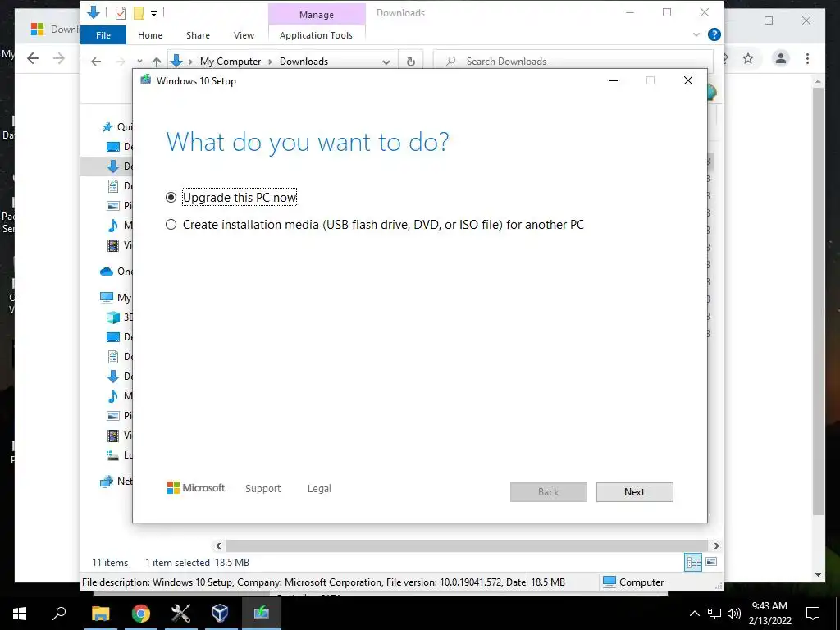
Task: Open File Explorer from taskbar
Action: coord(100,614)
